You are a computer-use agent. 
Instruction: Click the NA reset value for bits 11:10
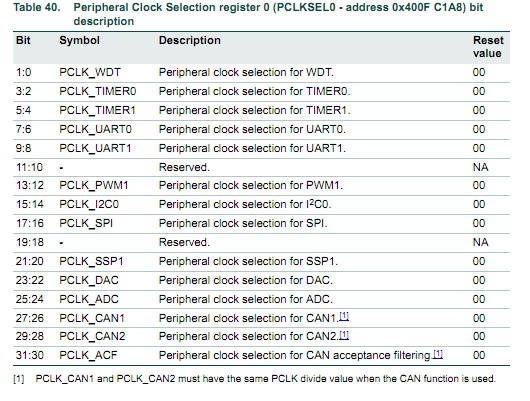pos(480,167)
